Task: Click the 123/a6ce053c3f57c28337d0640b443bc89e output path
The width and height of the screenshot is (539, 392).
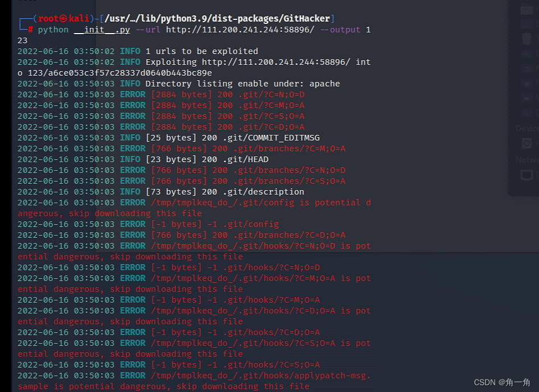Action: pos(120,73)
